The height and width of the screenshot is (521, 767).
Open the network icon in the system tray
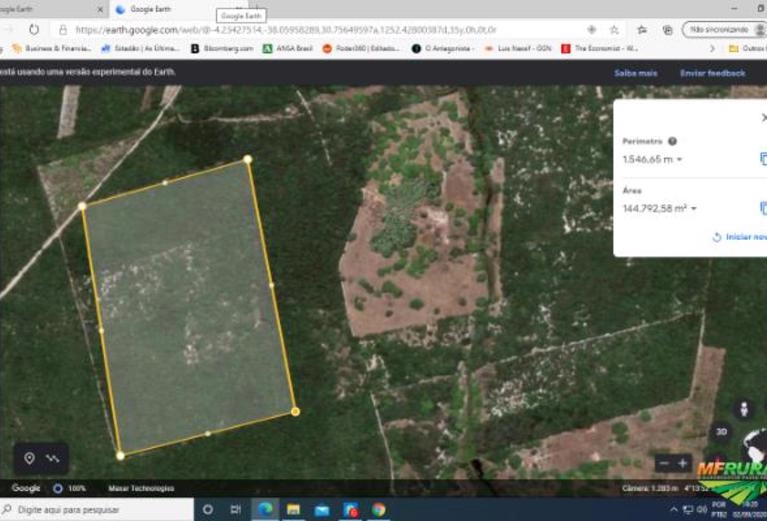coord(688,510)
